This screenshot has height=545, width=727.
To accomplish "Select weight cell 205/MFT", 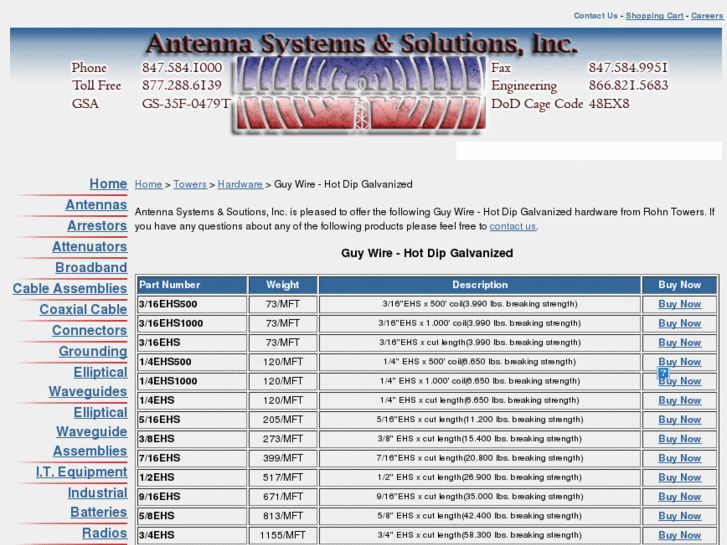I will (283, 420).
